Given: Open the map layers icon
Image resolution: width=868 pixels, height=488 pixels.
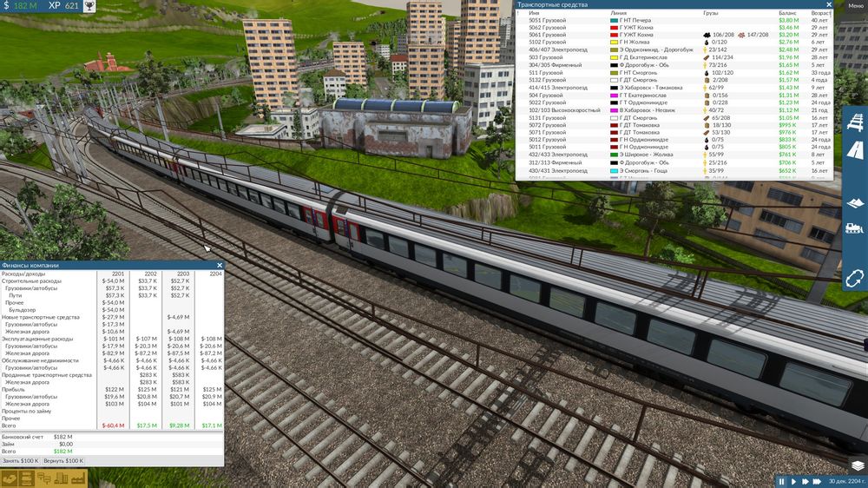Looking at the screenshot, I should (x=858, y=465).
